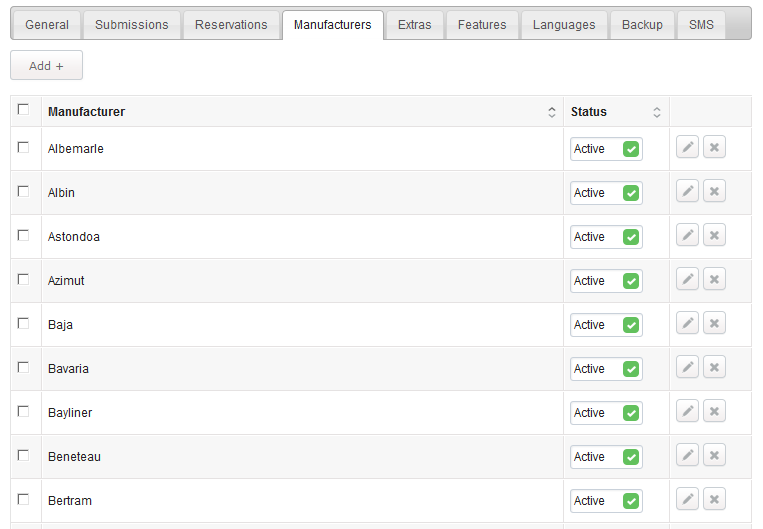This screenshot has width=763, height=529.
Task: Edit the Astondoa manufacturer entry
Action: 687,236
